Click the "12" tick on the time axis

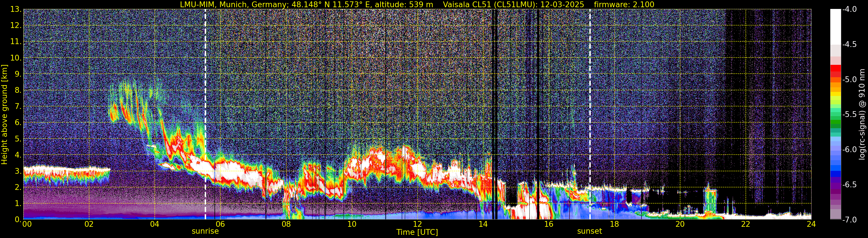[417, 224]
